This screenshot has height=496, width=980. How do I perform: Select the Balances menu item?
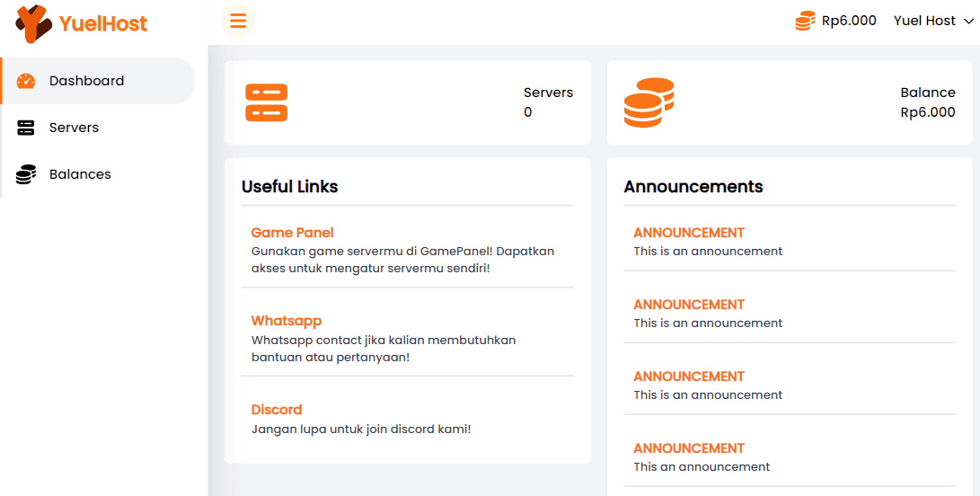80,174
